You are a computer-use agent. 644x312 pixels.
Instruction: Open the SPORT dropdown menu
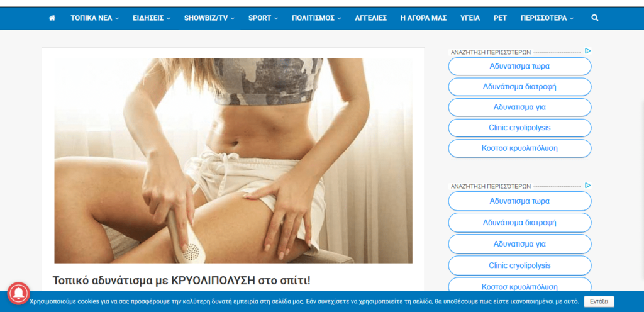pyautogui.click(x=263, y=18)
